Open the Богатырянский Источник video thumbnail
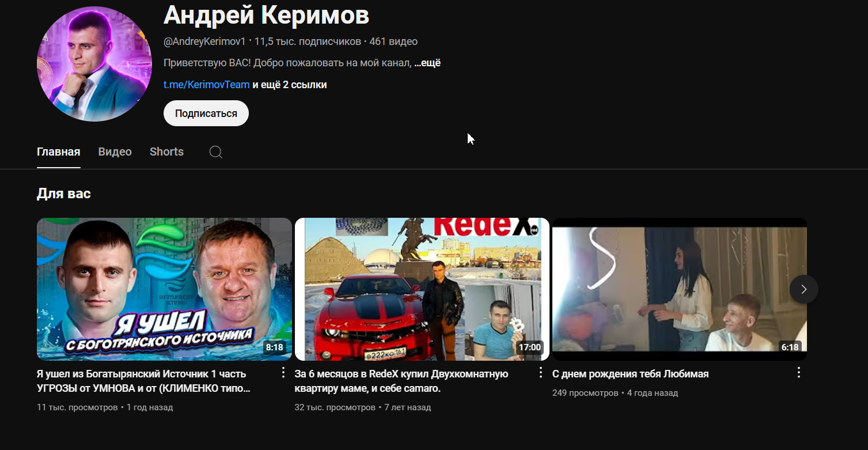This screenshot has width=868, height=450. tap(164, 289)
